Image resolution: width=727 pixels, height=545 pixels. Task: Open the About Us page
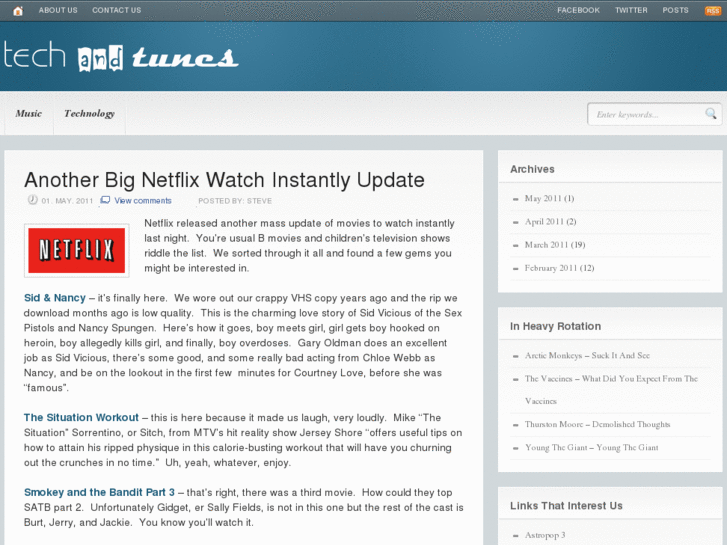click(x=58, y=10)
